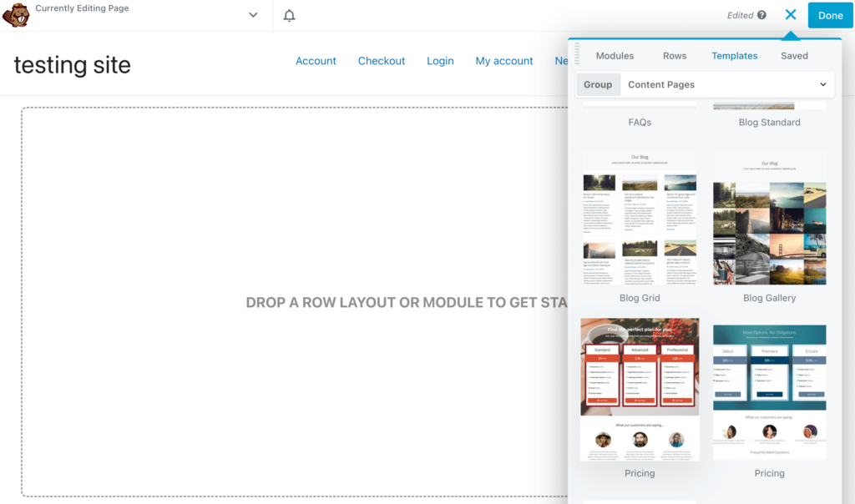Open the Saved tab
The width and height of the screenshot is (855, 504).
coord(794,55)
